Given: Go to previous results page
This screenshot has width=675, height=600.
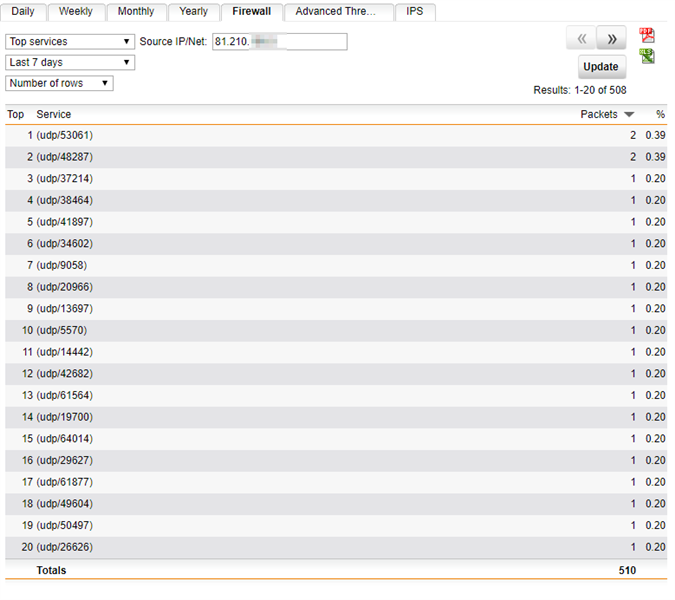Looking at the screenshot, I should click(581, 38).
